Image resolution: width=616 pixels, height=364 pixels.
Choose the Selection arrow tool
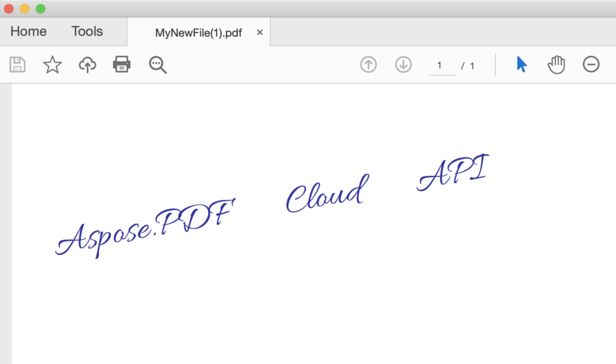[522, 64]
